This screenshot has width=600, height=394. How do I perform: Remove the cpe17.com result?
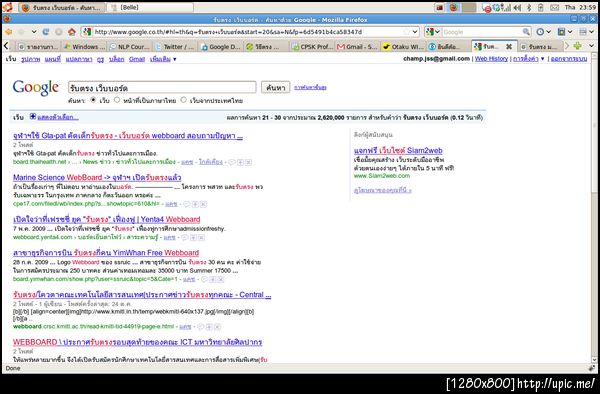204,204
